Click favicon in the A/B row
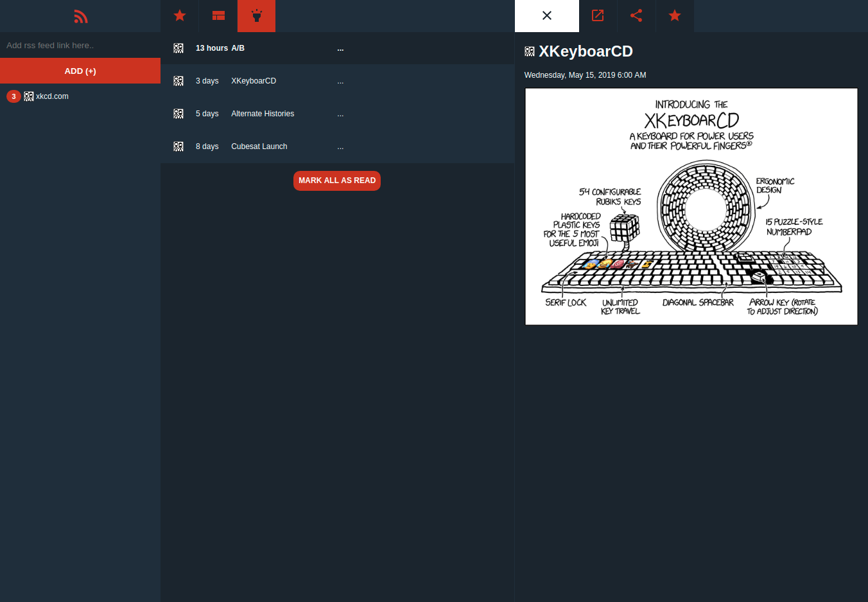Image resolution: width=868 pixels, height=602 pixels. pos(178,48)
